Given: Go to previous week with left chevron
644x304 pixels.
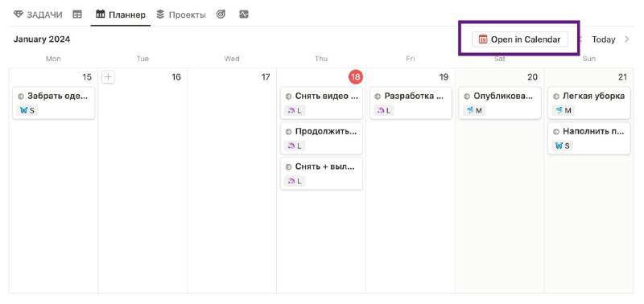Looking at the screenshot, I should point(581,39).
